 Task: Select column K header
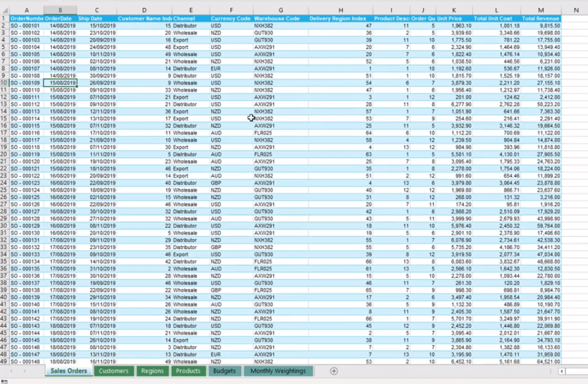click(454, 10)
